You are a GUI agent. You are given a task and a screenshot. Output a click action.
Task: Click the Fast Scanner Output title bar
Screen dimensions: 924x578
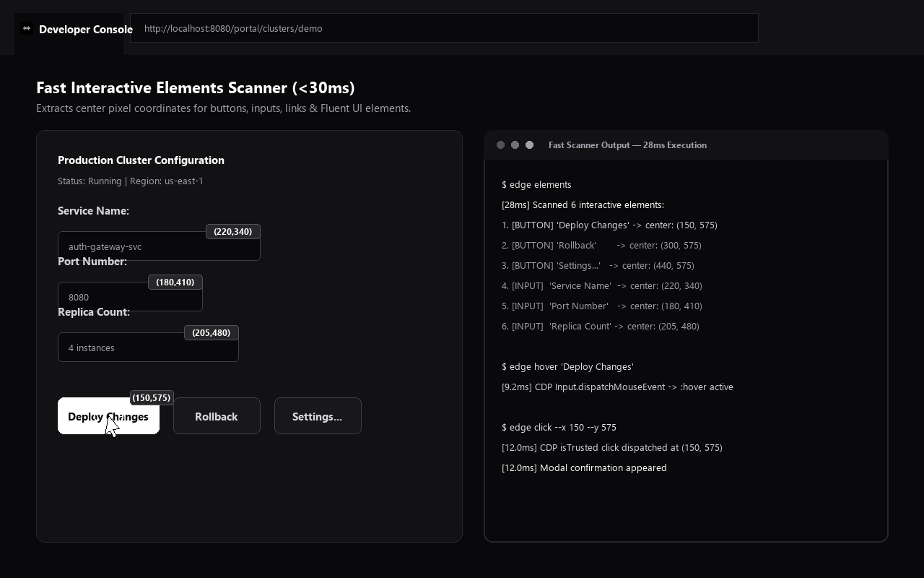[x=686, y=145]
